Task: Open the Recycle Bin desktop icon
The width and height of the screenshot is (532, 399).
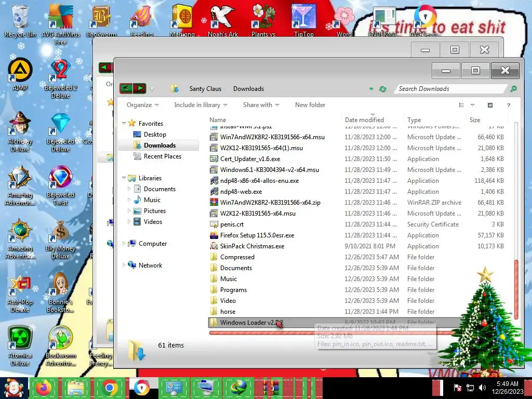Action: pos(20,21)
